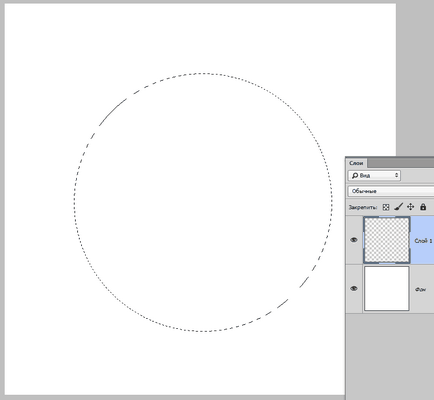This screenshot has height=400, width=434.
Task: Switch to the Слои panel tab
Action: click(x=356, y=163)
